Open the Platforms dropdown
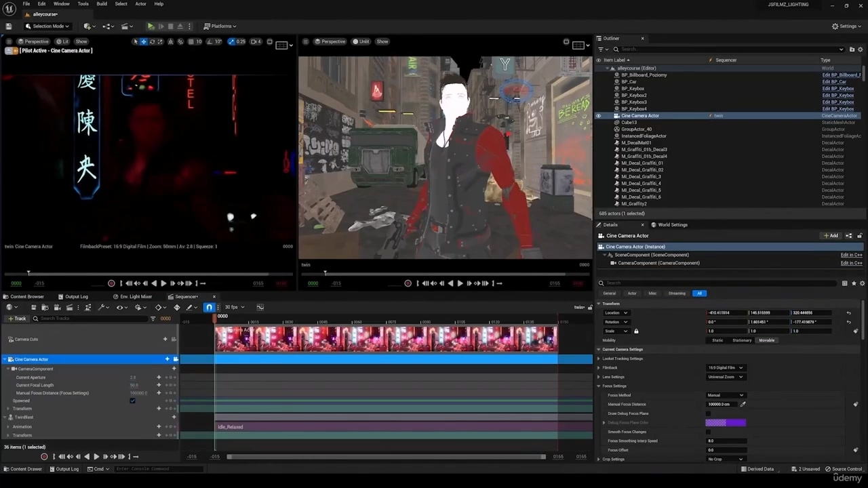868x488 pixels. [220, 26]
